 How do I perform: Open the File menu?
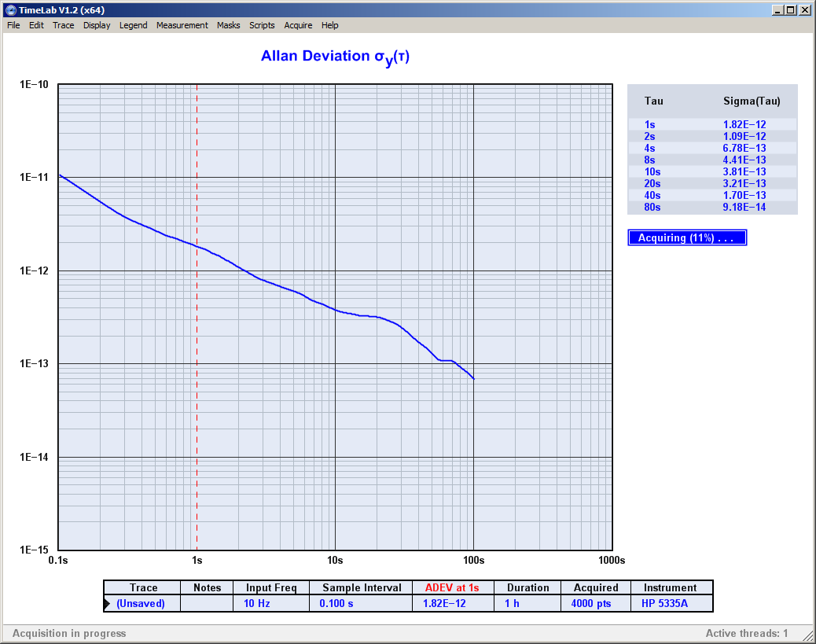(13, 25)
